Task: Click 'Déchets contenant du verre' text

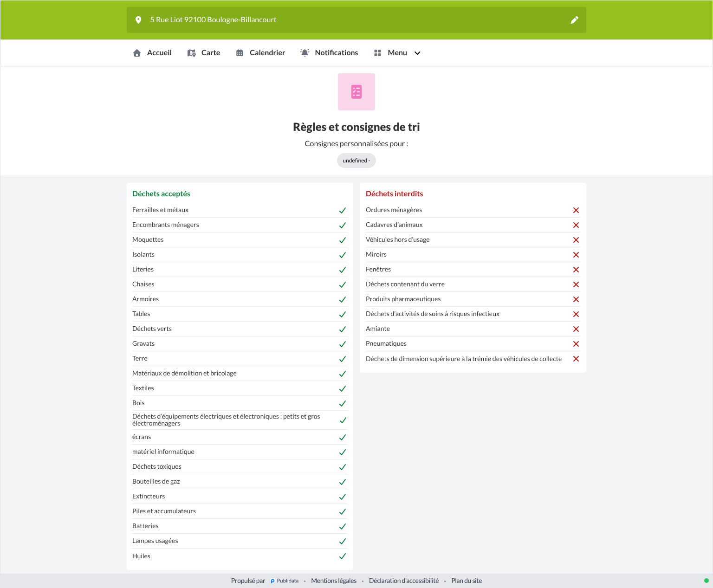Action: point(405,284)
